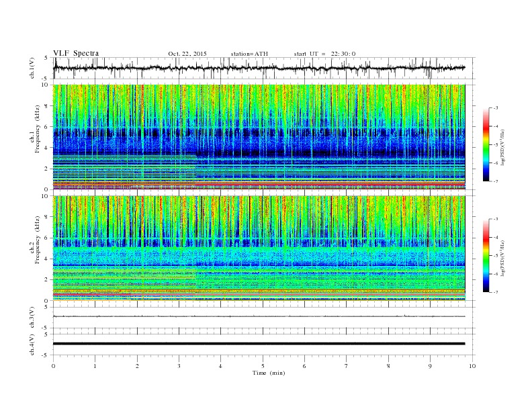Click the '5' tick on time axis
532x411 pixels.
(263, 366)
